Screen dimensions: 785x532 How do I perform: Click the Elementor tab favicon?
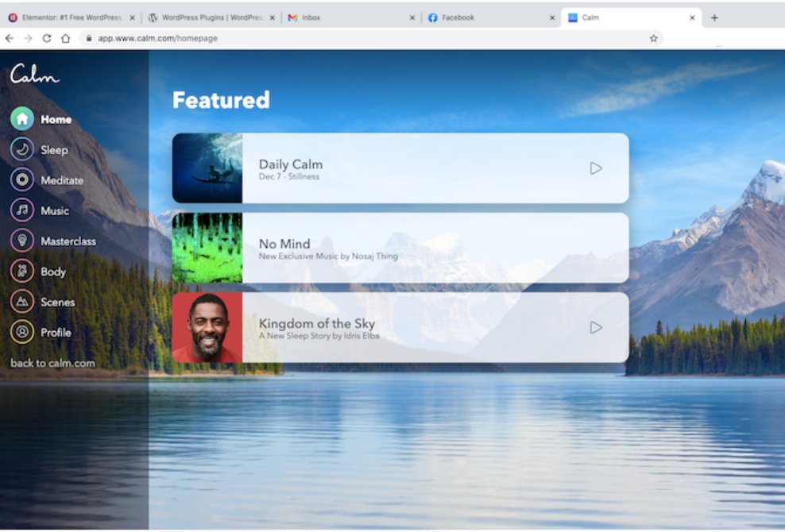[x=13, y=17]
